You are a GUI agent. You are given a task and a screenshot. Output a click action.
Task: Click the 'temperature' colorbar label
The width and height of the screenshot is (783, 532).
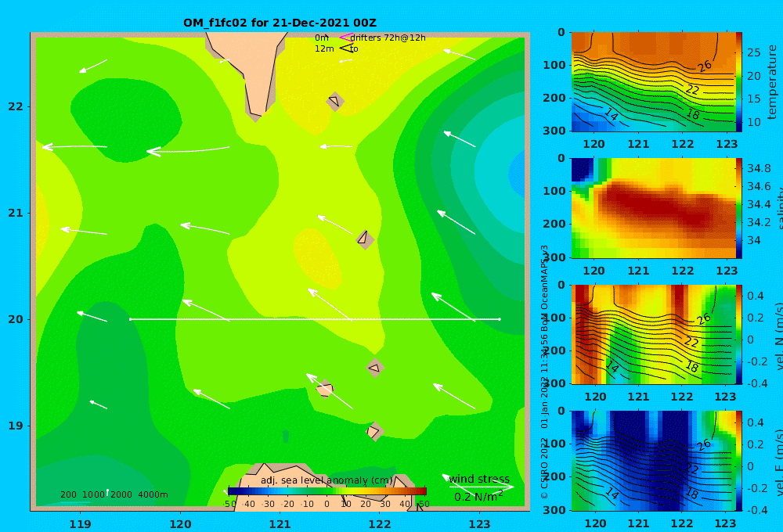(772, 82)
